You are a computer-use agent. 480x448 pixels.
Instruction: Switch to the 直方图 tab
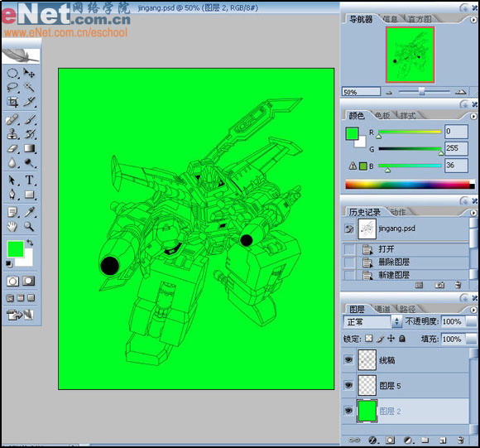point(420,19)
